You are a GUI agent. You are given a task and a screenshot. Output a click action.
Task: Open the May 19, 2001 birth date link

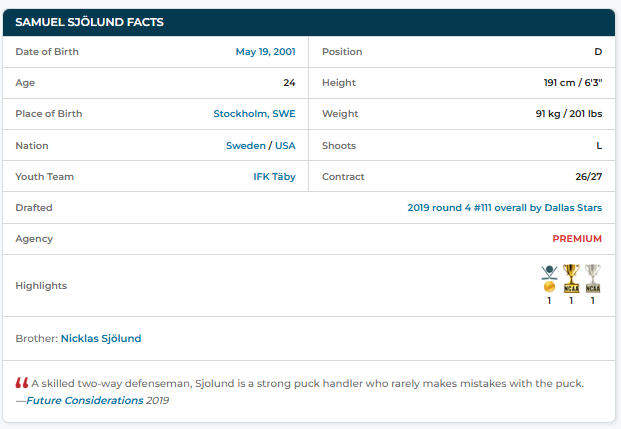click(x=265, y=51)
